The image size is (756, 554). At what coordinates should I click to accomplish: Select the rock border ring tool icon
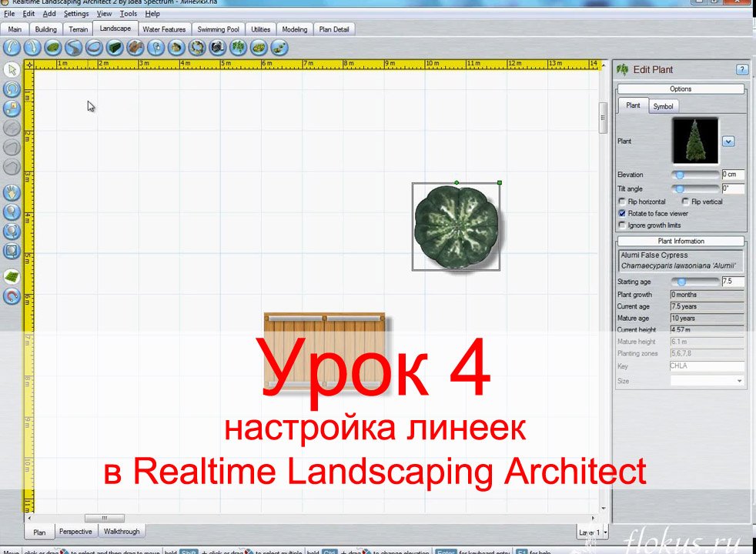pyautogui.click(x=197, y=48)
